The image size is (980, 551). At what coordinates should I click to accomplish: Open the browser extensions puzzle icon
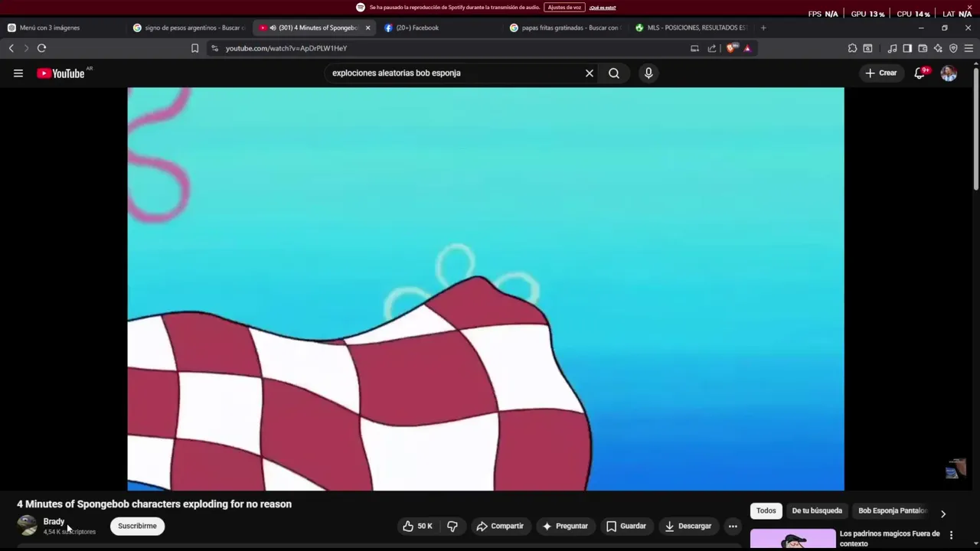tap(852, 48)
